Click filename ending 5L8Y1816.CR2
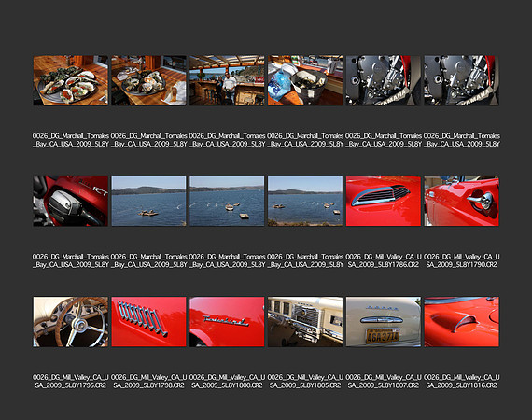The width and height of the screenshot is (532, 420). click(461, 382)
